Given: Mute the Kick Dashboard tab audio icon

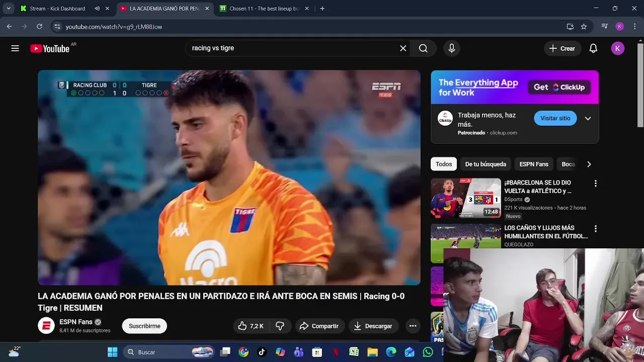Looking at the screenshot, I should [97, 9].
